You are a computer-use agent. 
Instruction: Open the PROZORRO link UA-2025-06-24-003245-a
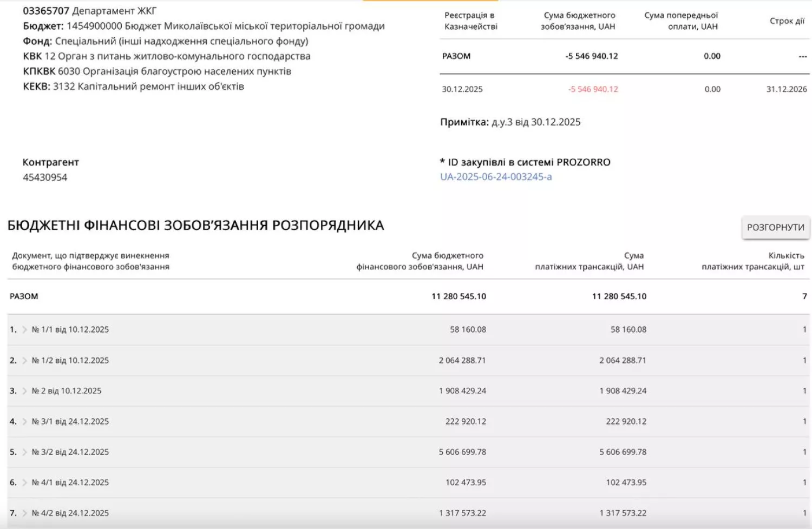coord(496,176)
